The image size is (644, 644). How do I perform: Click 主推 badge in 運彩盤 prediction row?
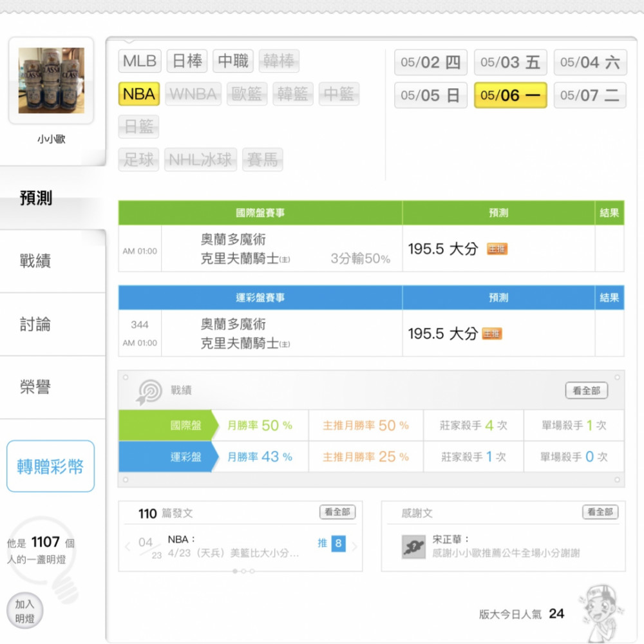[491, 334]
